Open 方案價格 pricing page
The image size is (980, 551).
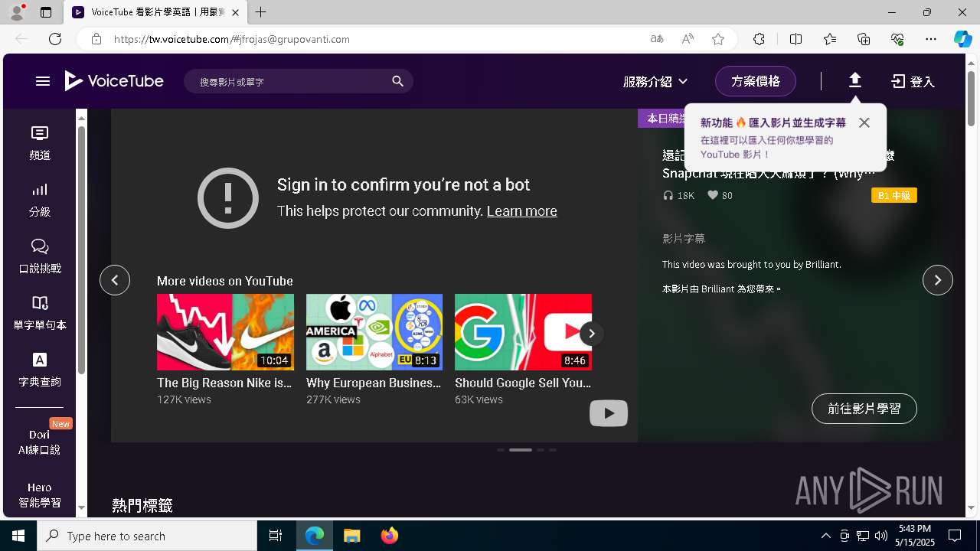(756, 81)
